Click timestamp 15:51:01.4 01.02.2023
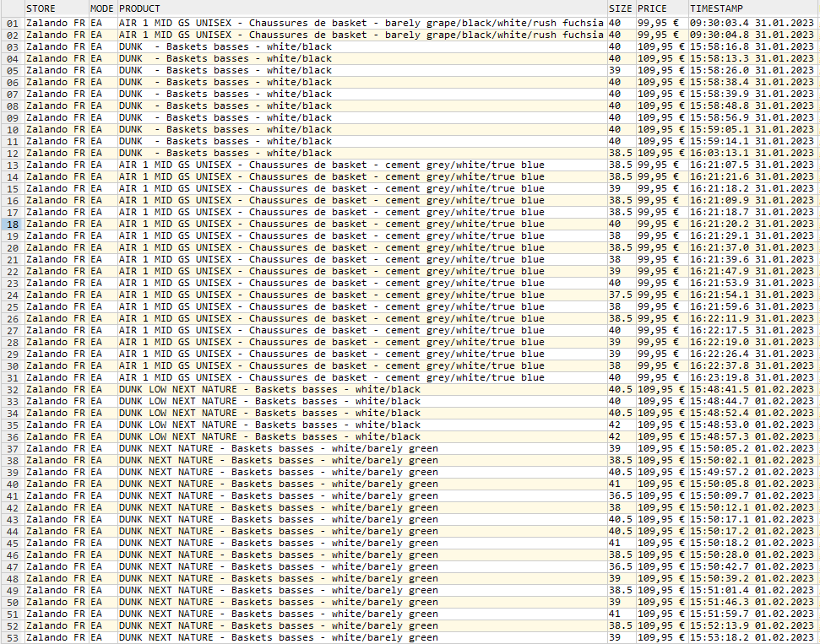 [x=752, y=590]
